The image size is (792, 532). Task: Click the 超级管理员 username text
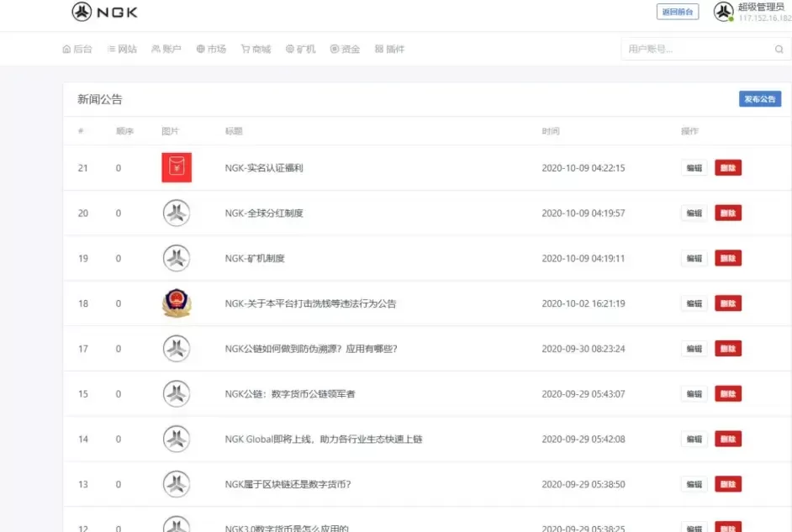[x=761, y=7]
